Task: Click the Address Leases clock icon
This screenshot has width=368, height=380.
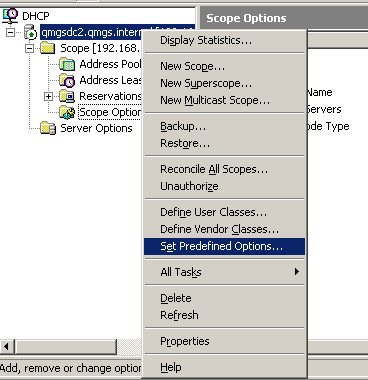Action: (x=67, y=80)
